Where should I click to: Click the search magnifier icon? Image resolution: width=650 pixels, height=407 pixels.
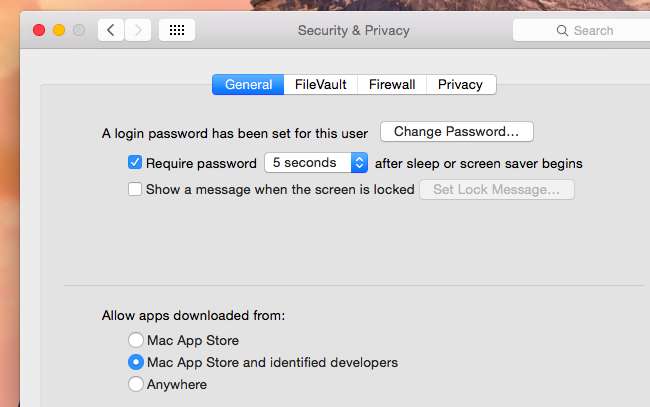564,31
